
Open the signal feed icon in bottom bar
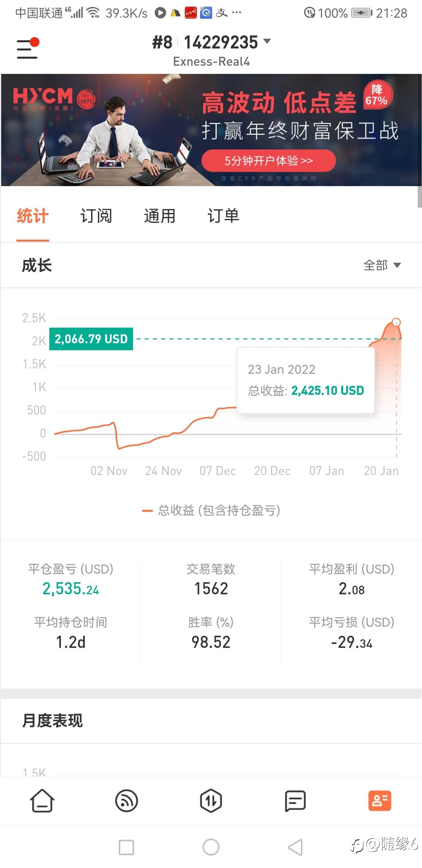click(127, 801)
